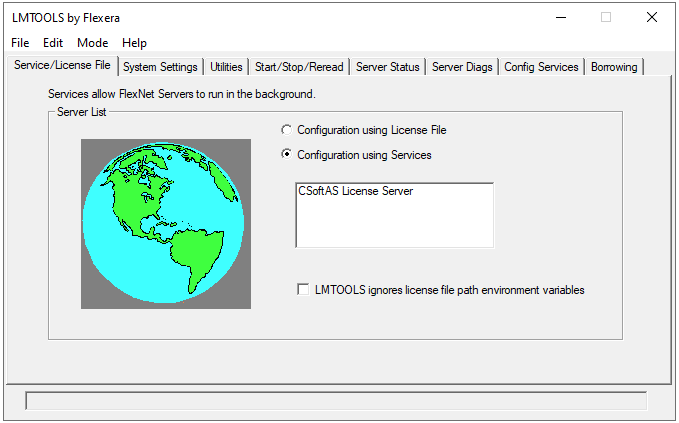Open the File menu
This screenshot has width=679, height=423.
click(x=20, y=43)
